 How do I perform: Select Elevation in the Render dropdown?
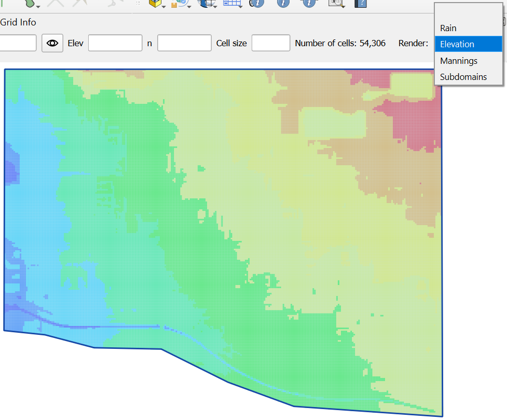tap(457, 45)
